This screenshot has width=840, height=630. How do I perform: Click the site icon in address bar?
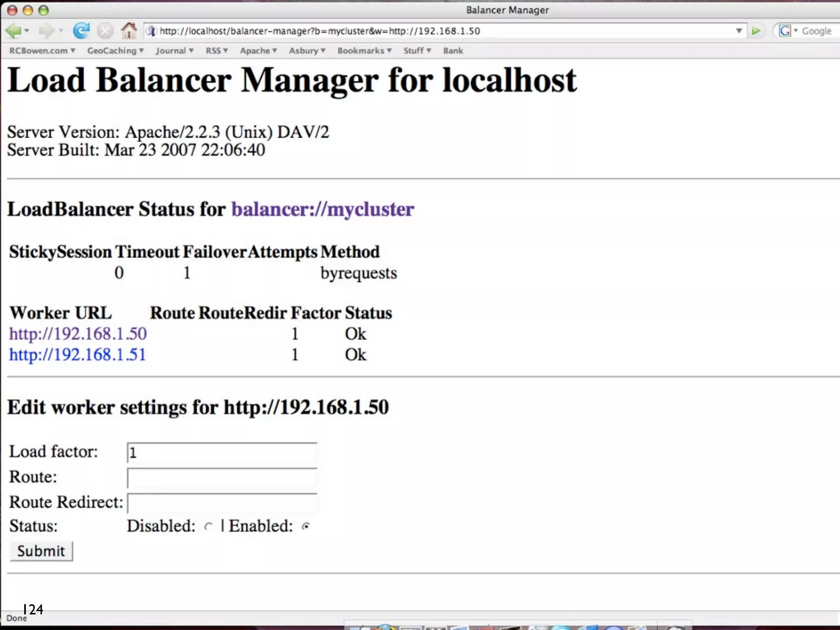[151, 31]
